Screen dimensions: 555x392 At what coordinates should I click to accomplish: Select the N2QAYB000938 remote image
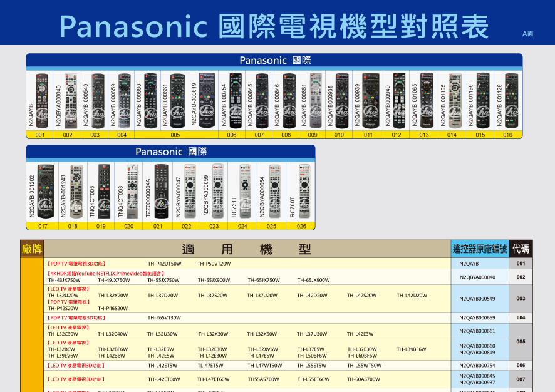[x=342, y=100]
